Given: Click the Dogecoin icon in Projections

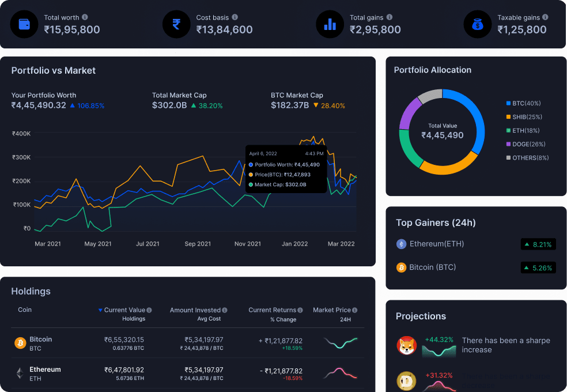Looking at the screenshot, I should (407, 381).
